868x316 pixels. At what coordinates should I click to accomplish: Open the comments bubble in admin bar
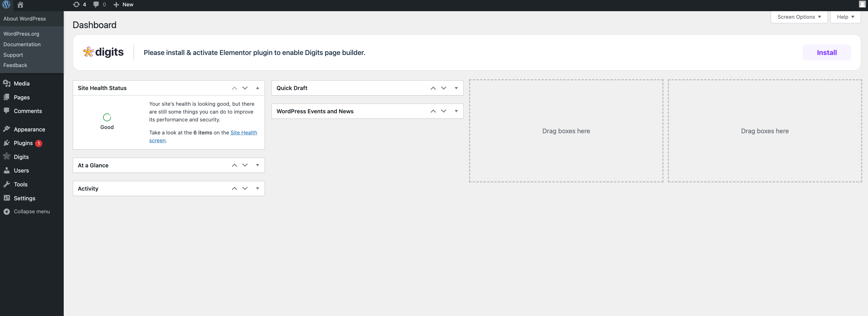[99, 5]
